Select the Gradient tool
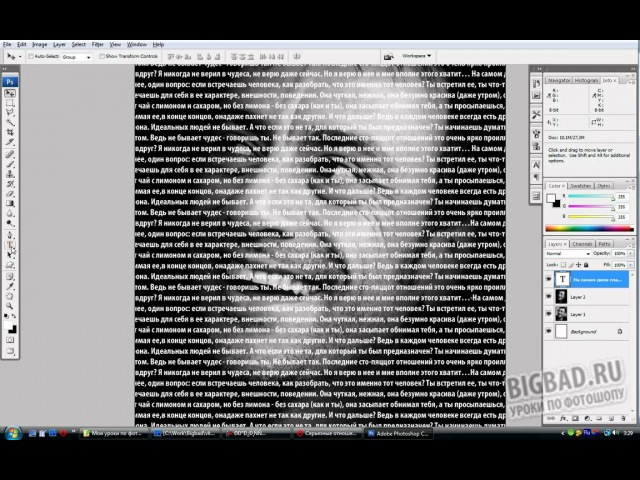 click(10, 203)
